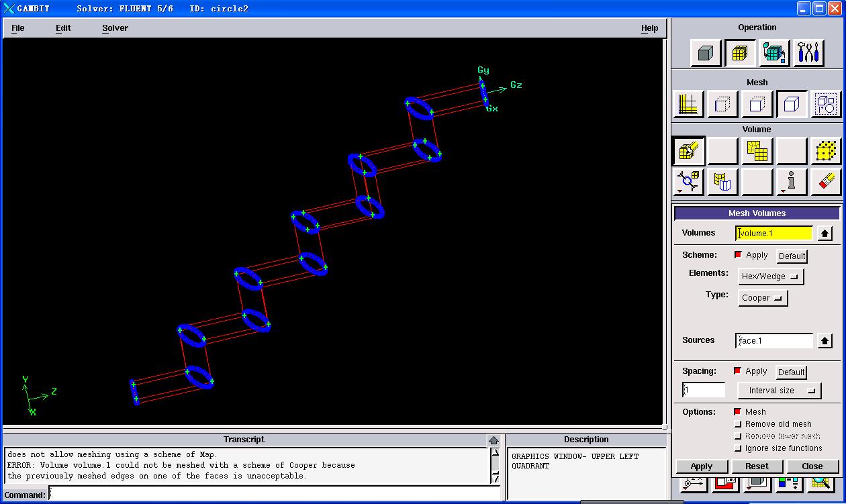Click the Sources list pick arrow button
The height and width of the screenshot is (504, 846).
coord(825,341)
